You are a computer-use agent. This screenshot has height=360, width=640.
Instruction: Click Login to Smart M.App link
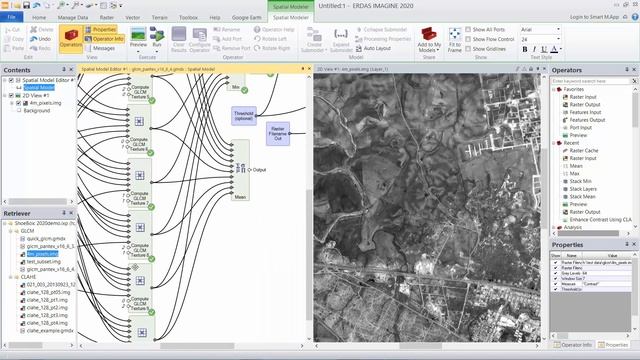click(594, 17)
